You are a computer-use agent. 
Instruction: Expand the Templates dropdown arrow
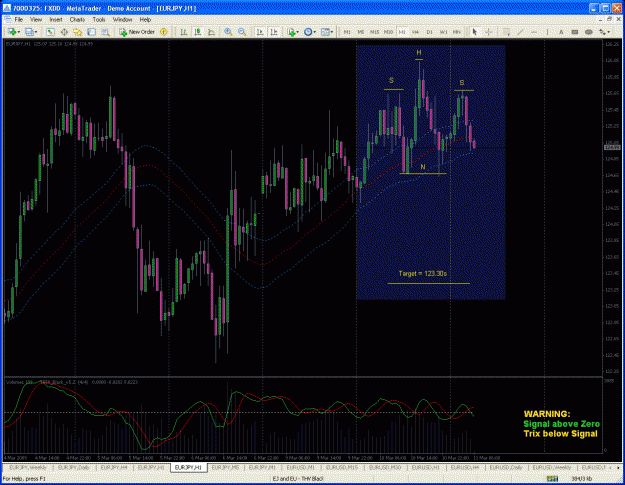[x=332, y=32]
